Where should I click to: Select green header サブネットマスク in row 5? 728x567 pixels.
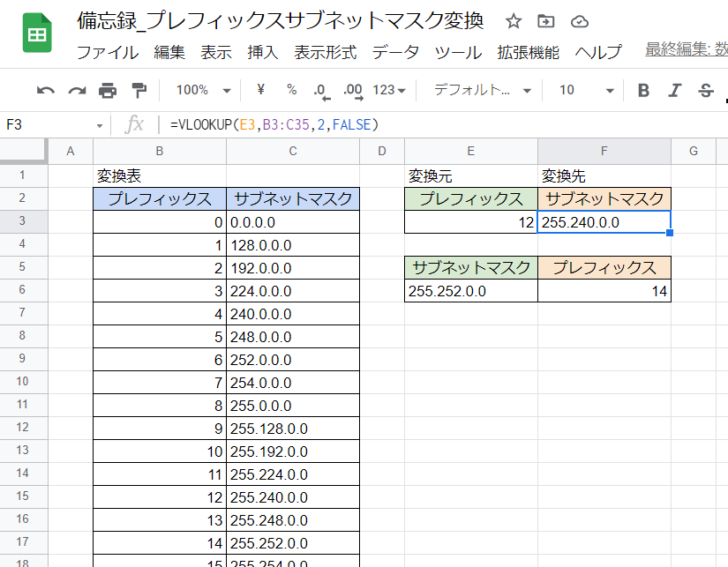(471, 268)
